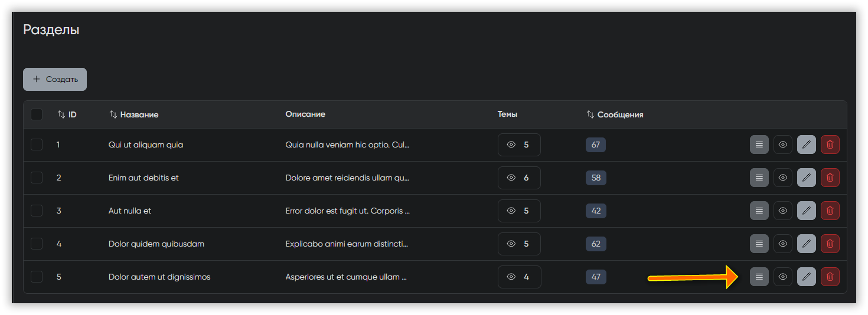Click the red trash icon in row 3
Image resolution: width=868 pixels, height=315 pixels.
coord(830,211)
